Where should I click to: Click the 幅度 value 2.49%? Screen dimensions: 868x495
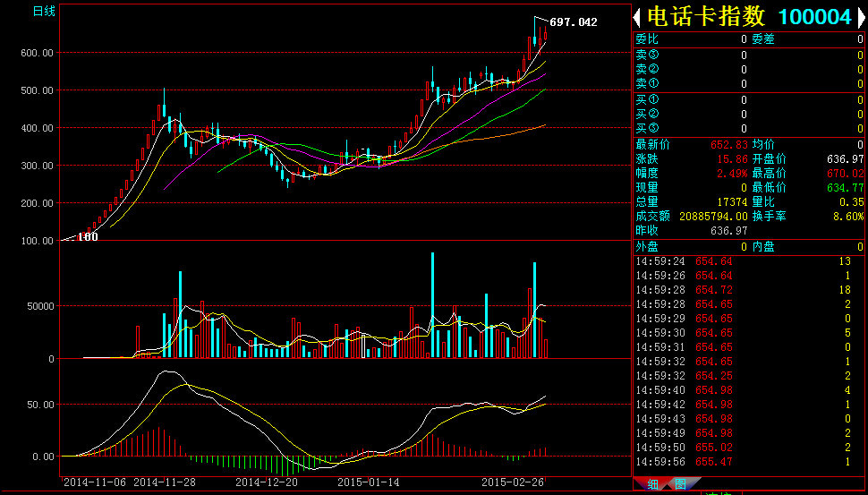point(733,174)
